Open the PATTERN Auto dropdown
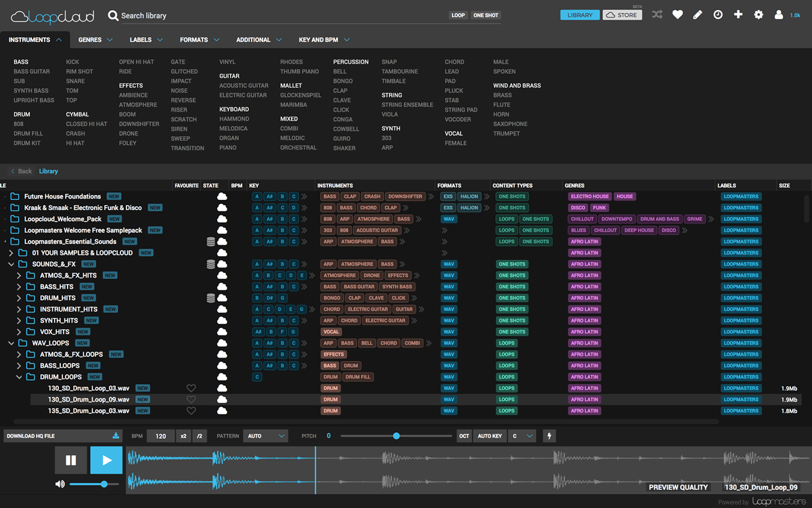This screenshot has height=508, width=812. click(x=265, y=436)
